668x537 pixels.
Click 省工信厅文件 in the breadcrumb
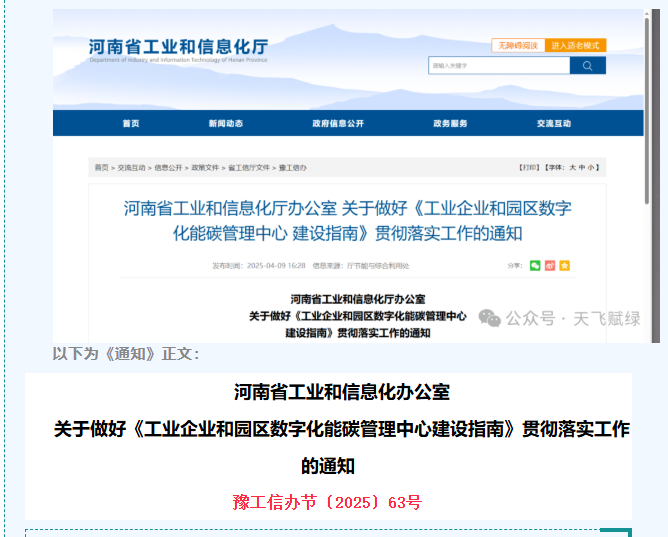pyautogui.click(x=249, y=167)
